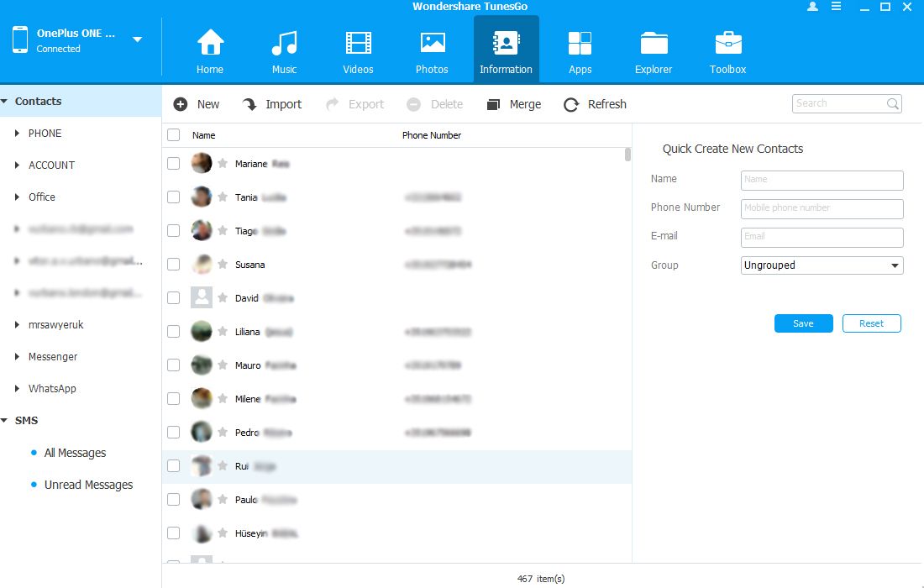This screenshot has width=924, height=588.
Task: Open the Apps grid icon
Action: (x=580, y=44)
